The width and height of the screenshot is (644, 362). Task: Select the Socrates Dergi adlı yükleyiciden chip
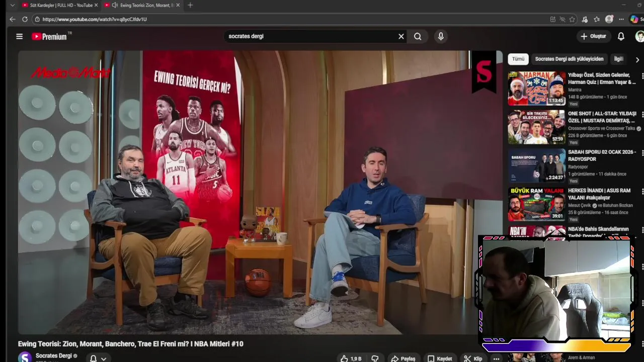(569, 59)
